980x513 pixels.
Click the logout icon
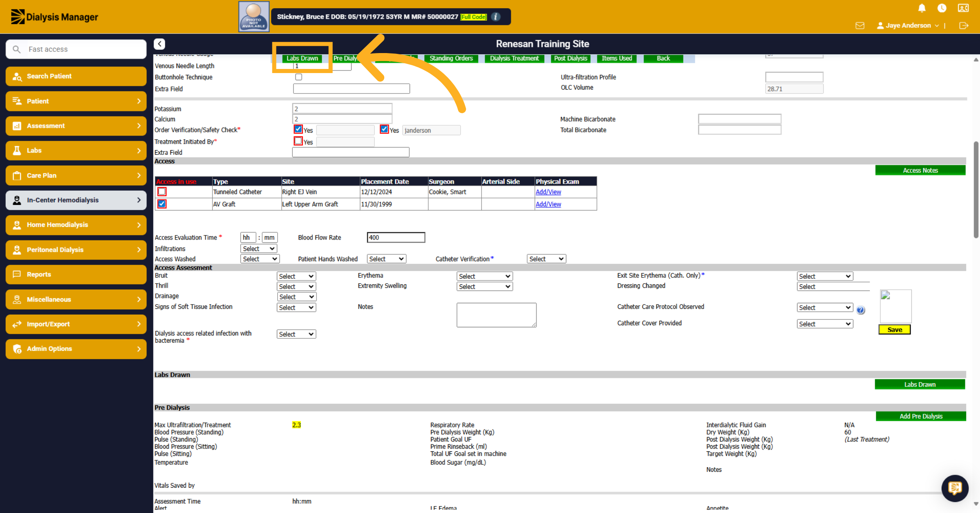tap(964, 25)
